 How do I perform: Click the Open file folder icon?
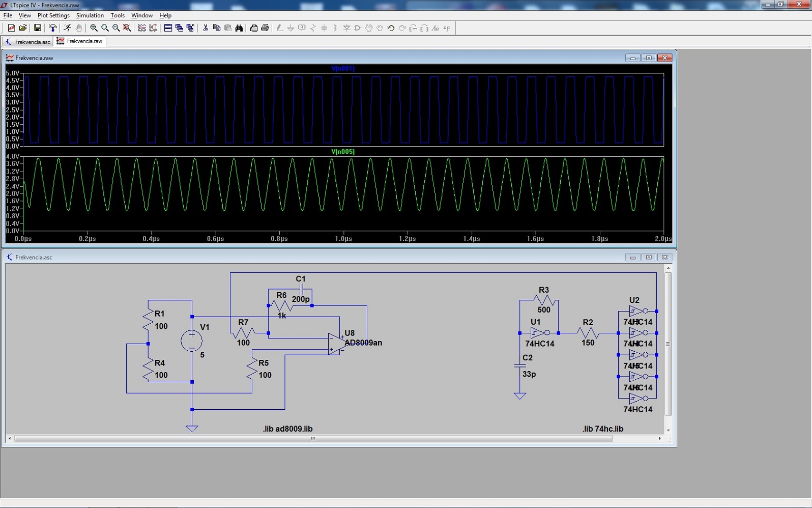[23, 28]
